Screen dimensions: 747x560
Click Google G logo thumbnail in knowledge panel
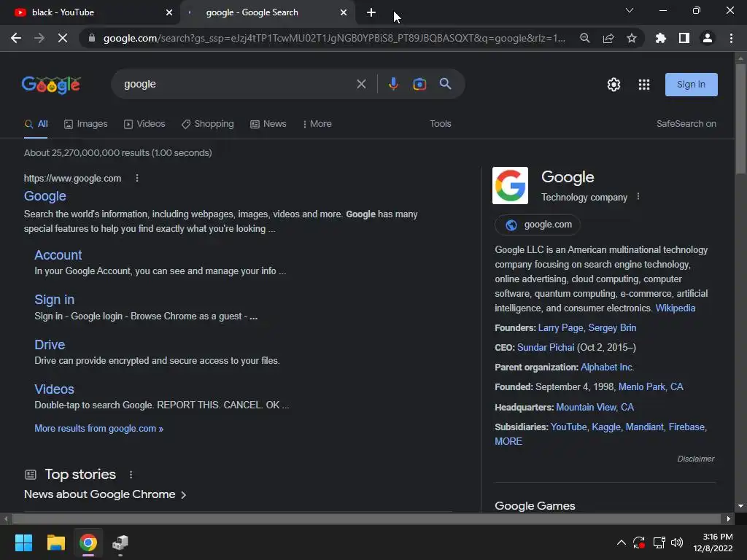click(510, 185)
